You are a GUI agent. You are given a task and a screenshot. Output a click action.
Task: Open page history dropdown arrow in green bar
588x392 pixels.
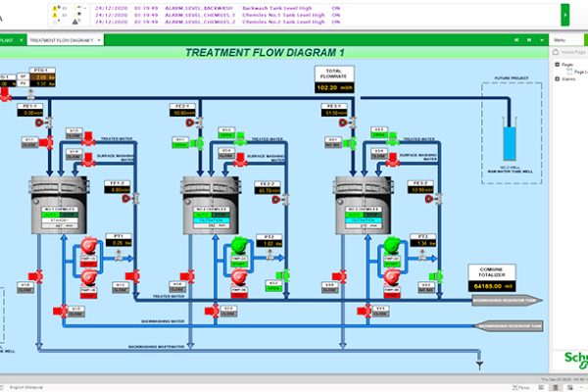tap(542, 40)
